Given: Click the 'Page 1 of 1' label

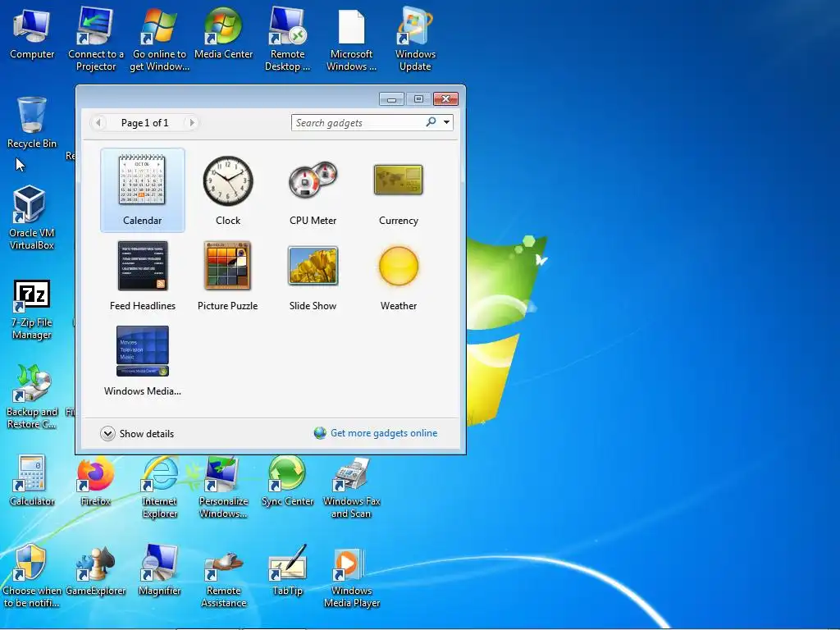Looking at the screenshot, I should pyautogui.click(x=144, y=123).
